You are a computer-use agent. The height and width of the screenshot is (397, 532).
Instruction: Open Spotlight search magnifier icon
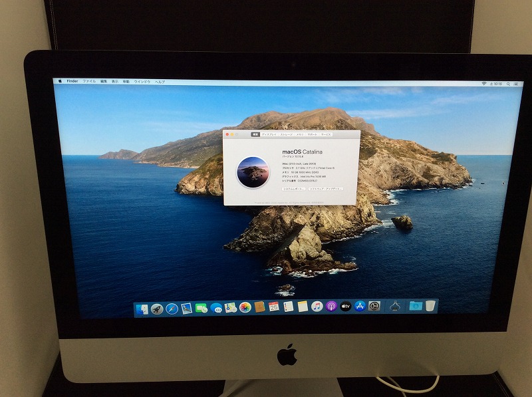click(x=508, y=84)
